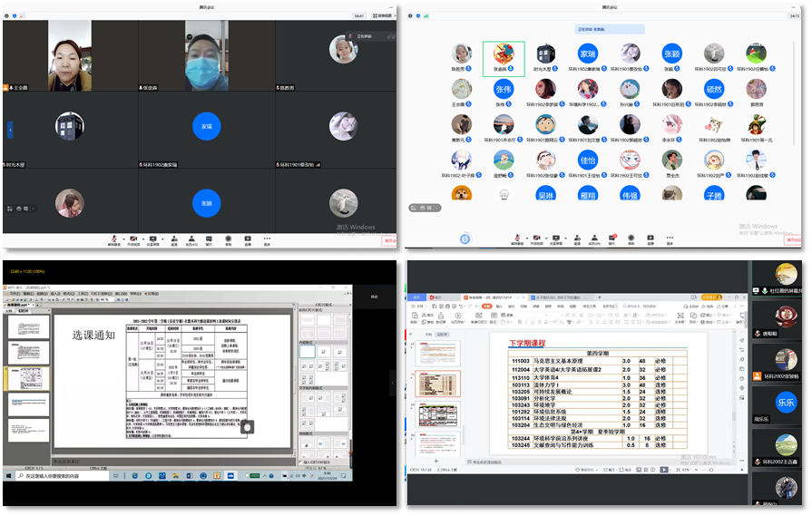Leave the video-grid meeting via red button
The image size is (812, 516).
[x=388, y=240]
